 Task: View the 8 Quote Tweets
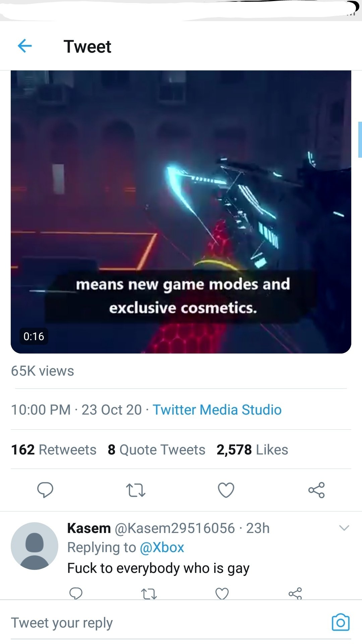[156, 449]
